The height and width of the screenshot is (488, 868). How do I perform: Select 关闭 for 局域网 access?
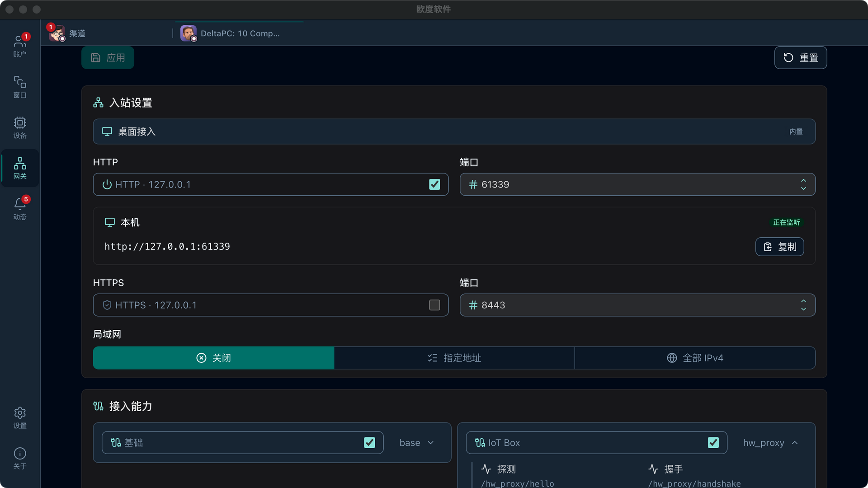click(x=213, y=358)
